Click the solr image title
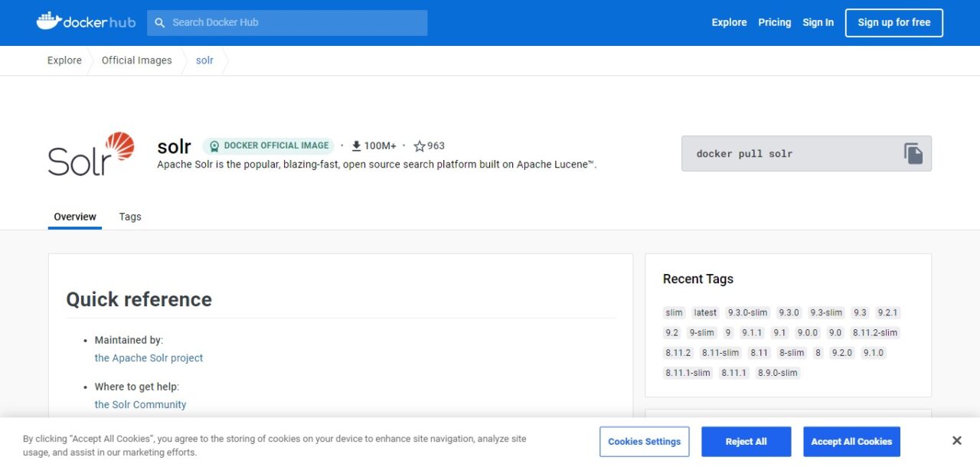This screenshot has height=467, width=980. click(174, 146)
